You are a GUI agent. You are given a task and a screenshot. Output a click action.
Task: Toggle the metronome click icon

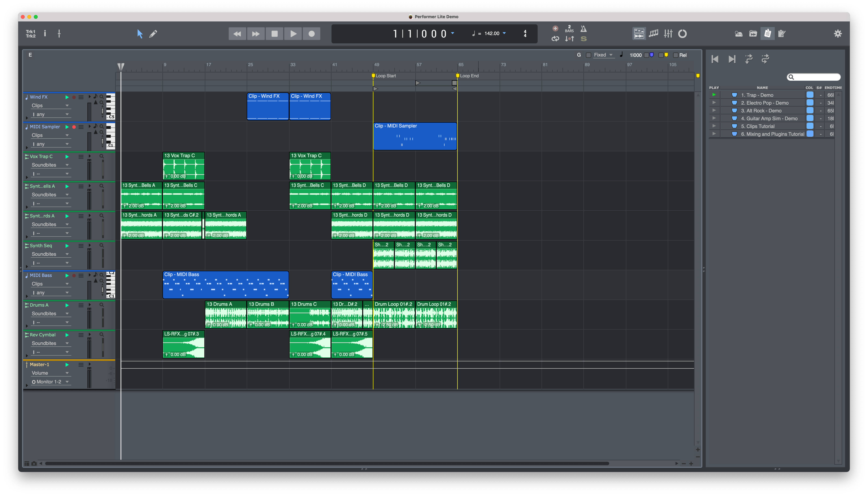(584, 29)
